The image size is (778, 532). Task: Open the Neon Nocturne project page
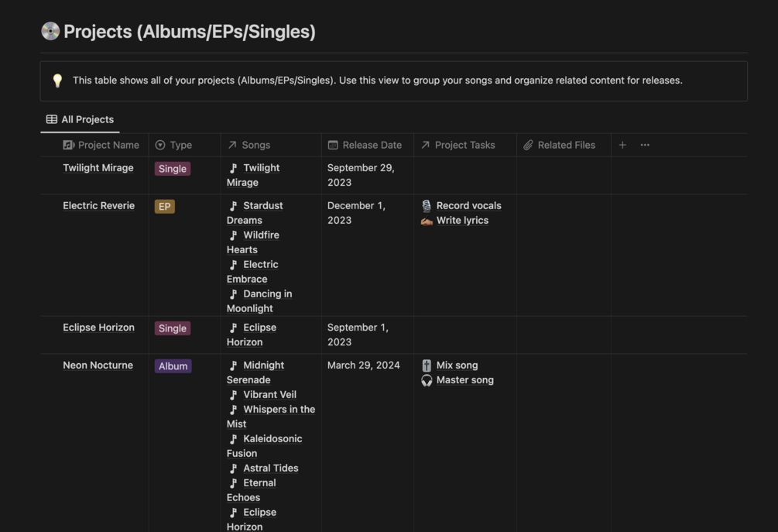[98, 366]
